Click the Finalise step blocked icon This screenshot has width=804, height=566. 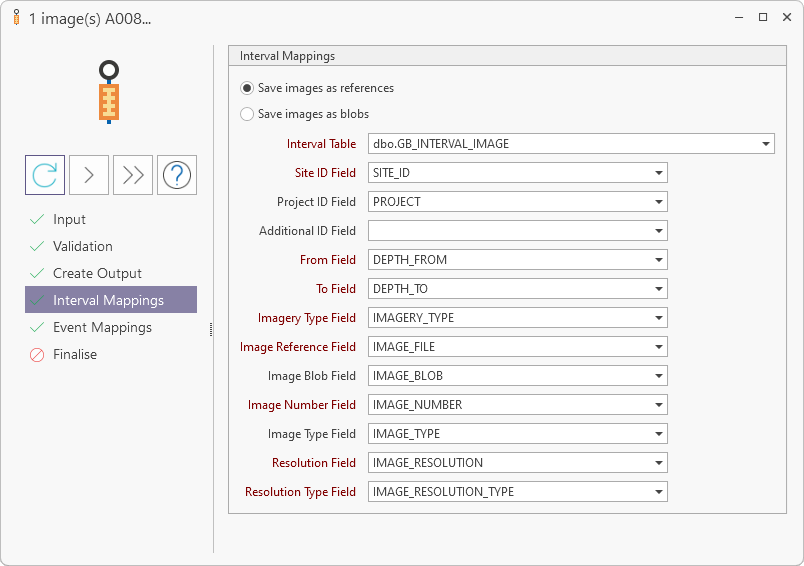[x=38, y=355]
